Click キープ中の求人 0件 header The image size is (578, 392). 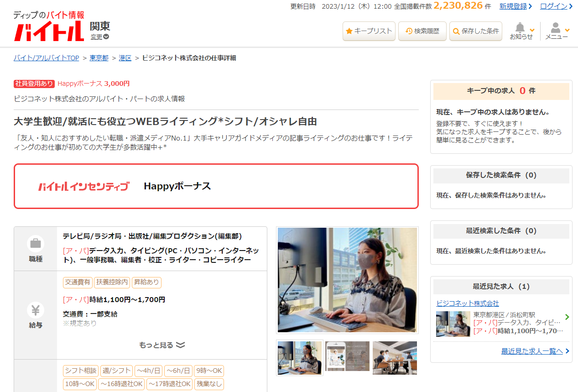coord(501,91)
